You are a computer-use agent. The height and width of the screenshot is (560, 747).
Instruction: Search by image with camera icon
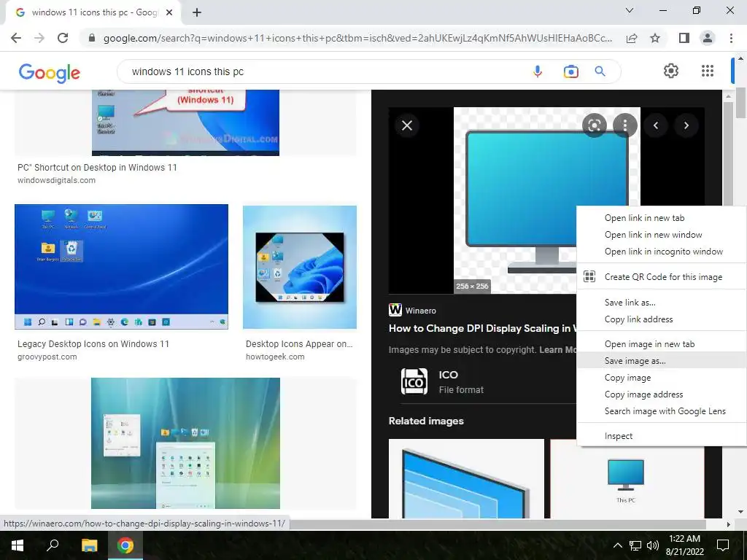[570, 71]
